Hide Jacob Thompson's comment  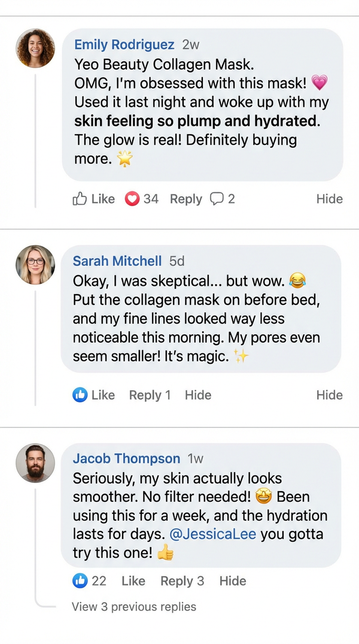coord(233,580)
